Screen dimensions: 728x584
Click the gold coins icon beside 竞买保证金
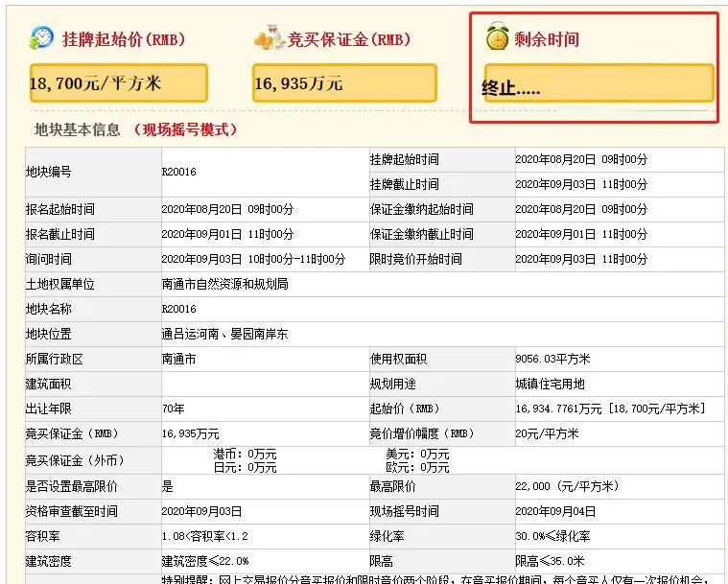[x=270, y=38]
